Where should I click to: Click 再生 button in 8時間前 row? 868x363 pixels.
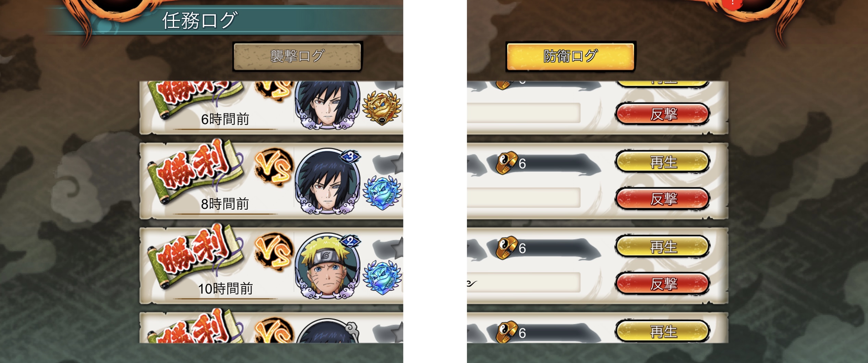point(662,162)
